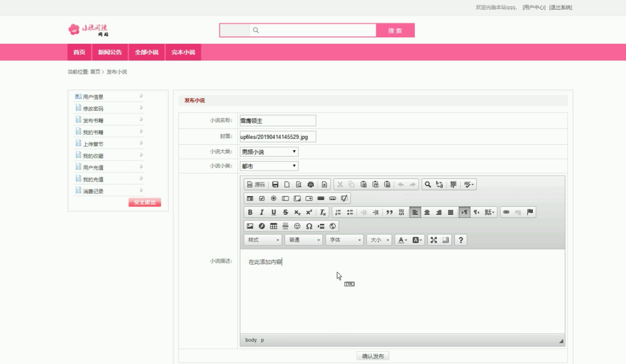
Task: Open the language dropdown icon
Action: tap(489, 212)
